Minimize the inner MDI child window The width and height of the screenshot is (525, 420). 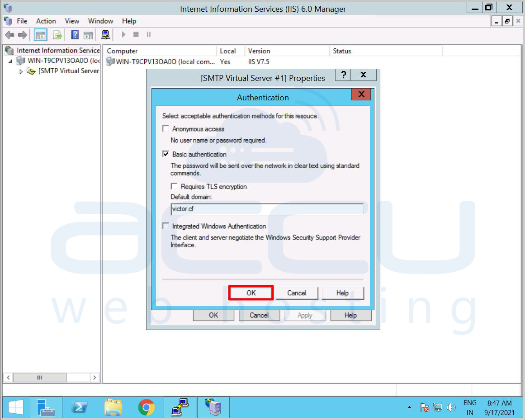[497, 21]
